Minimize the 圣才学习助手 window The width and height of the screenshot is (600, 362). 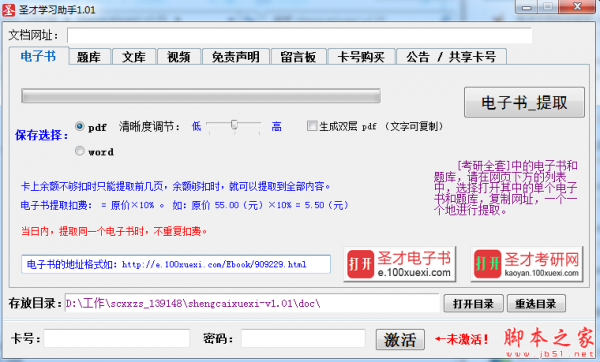[527, 7]
